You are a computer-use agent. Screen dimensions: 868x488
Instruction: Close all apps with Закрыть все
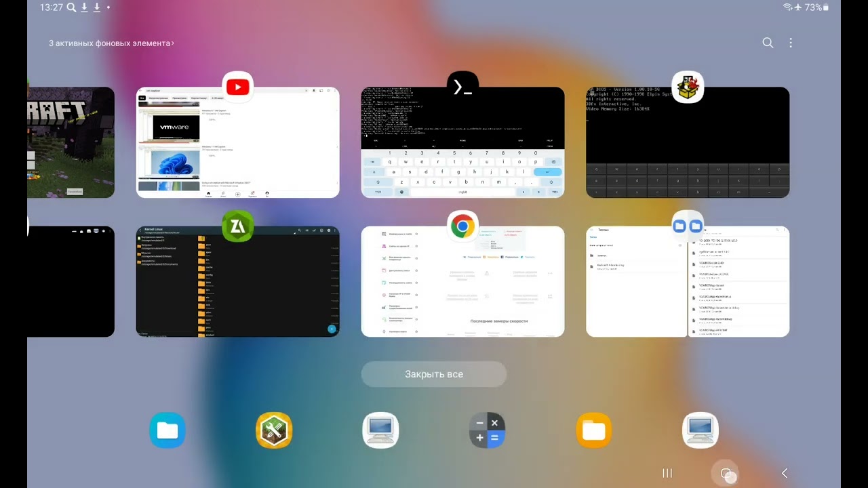click(434, 374)
